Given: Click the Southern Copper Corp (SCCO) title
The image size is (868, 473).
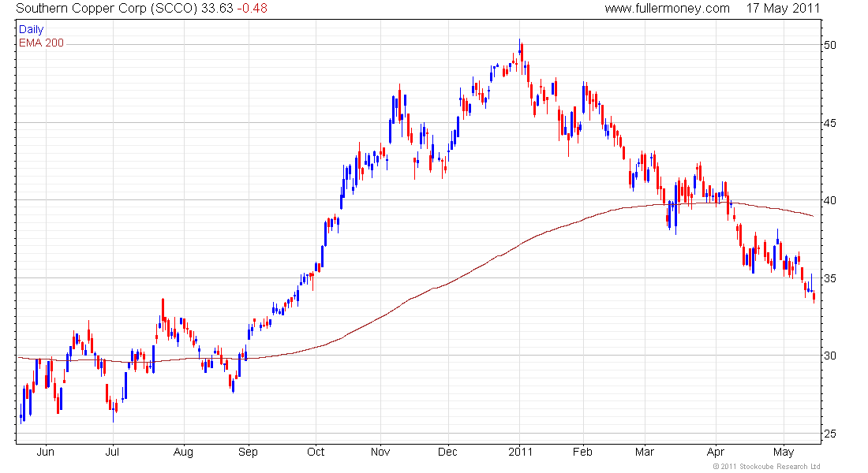Looking at the screenshot, I should [107, 9].
